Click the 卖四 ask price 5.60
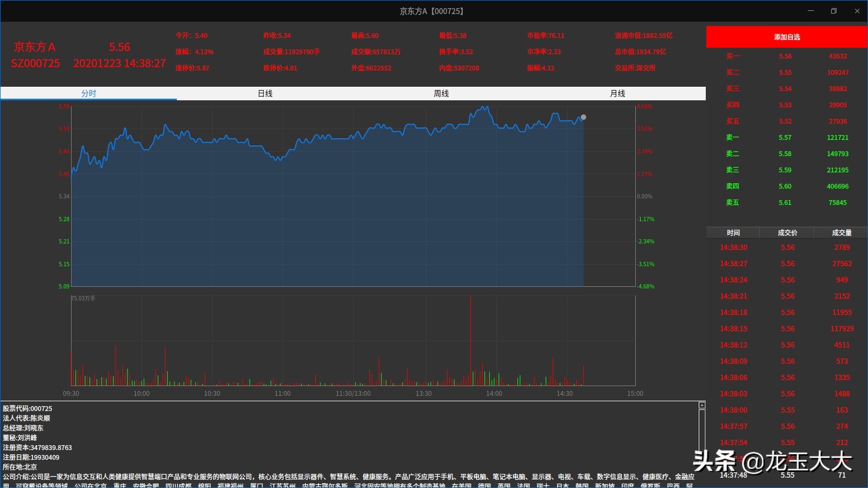This screenshot has width=868, height=488. pyautogui.click(x=785, y=186)
